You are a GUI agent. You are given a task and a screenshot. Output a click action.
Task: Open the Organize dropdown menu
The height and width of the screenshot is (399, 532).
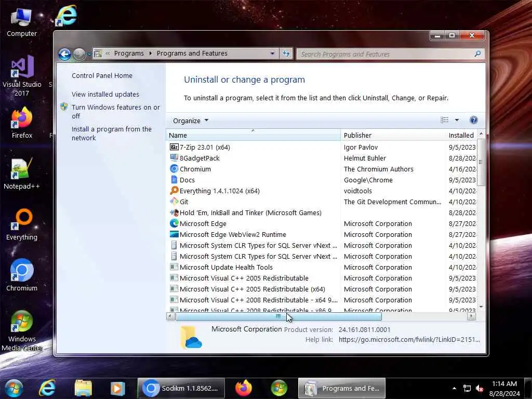(190, 121)
